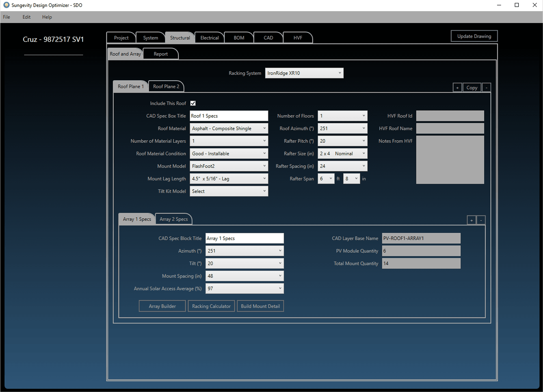The height and width of the screenshot is (392, 543).
Task: Open the Mount Spacing dropdown
Action: [x=244, y=276]
